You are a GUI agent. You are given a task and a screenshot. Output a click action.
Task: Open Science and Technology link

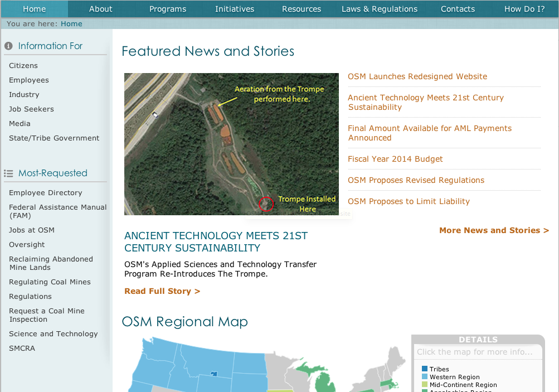coord(54,334)
